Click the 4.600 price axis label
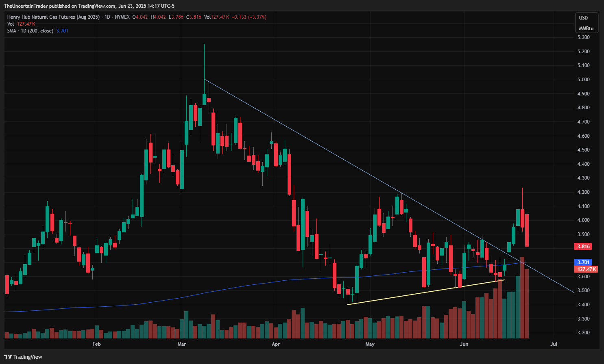Viewport: 604px width, 364px height. tap(584, 136)
